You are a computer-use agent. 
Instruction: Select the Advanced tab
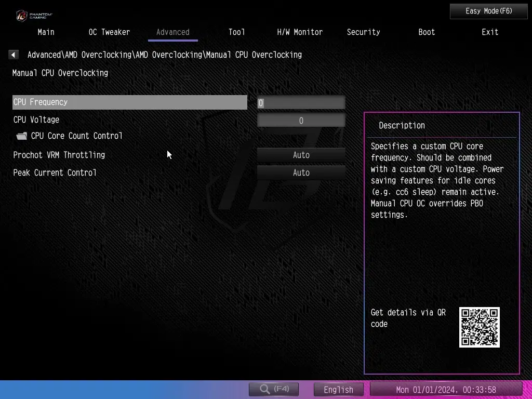click(172, 32)
